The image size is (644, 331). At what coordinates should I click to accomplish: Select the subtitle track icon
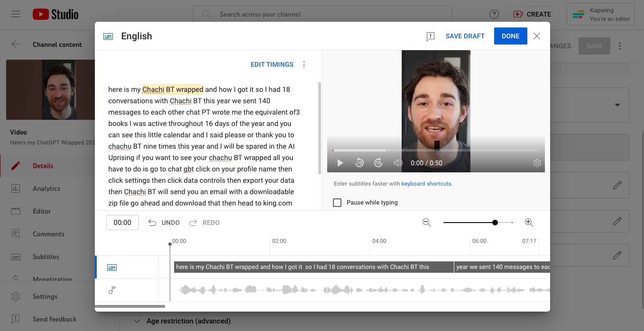point(112,268)
